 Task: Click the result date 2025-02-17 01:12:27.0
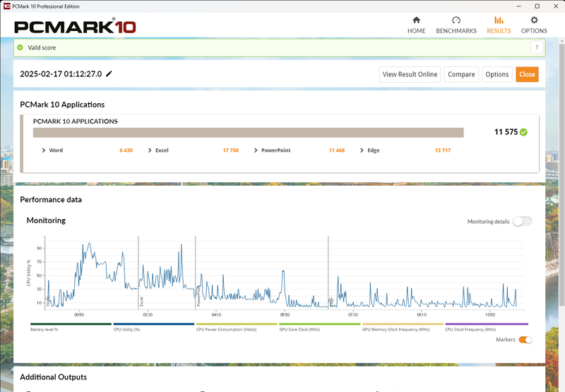click(x=61, y=74)
